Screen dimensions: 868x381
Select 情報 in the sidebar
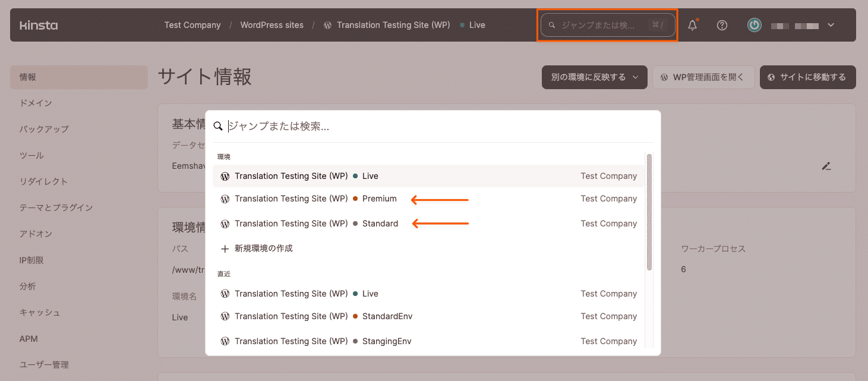pos(79,77)
